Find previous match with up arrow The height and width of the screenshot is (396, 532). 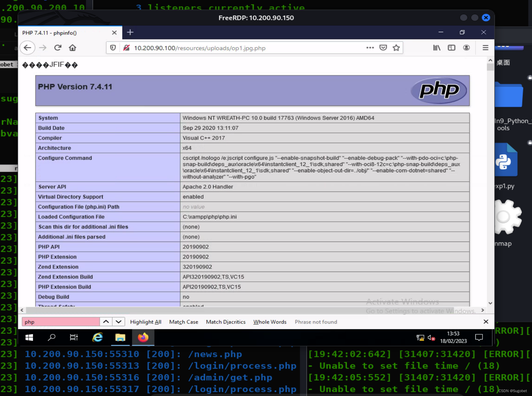[106, 322]
